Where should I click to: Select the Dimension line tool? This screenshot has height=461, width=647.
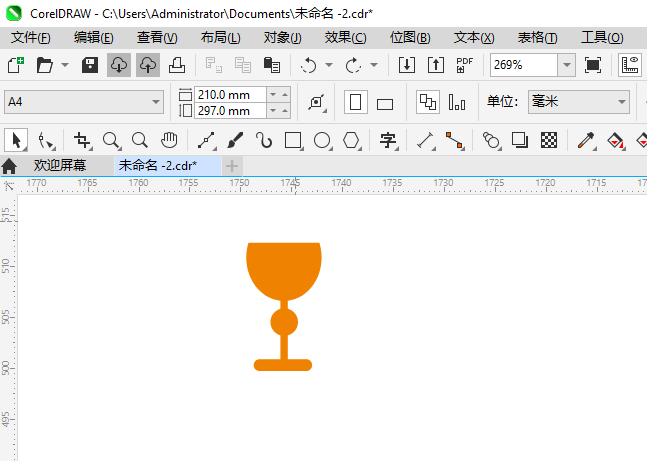pyautogui.click(x=425, y=141)
